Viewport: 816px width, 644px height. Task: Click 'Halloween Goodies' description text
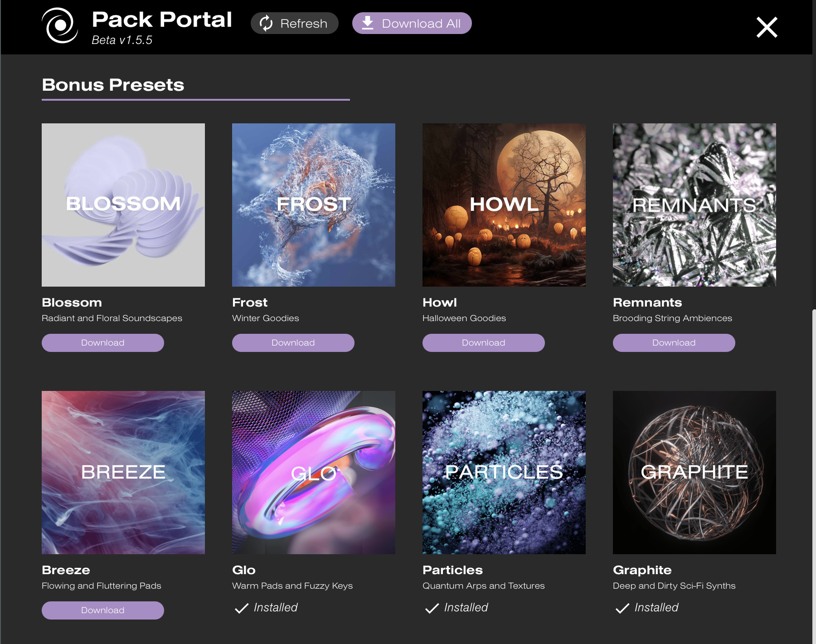(x=464, y=318)
